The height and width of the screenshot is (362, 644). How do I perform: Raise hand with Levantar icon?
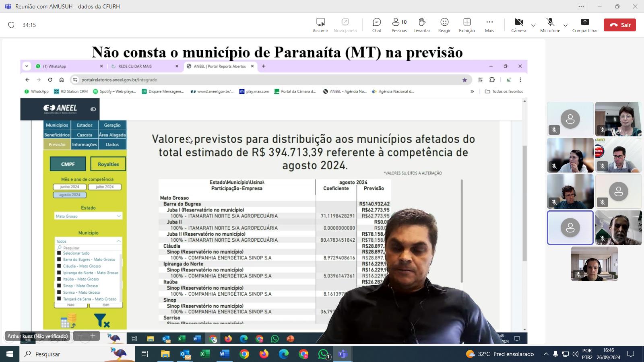pyautogui.click(x=422, y=22)
